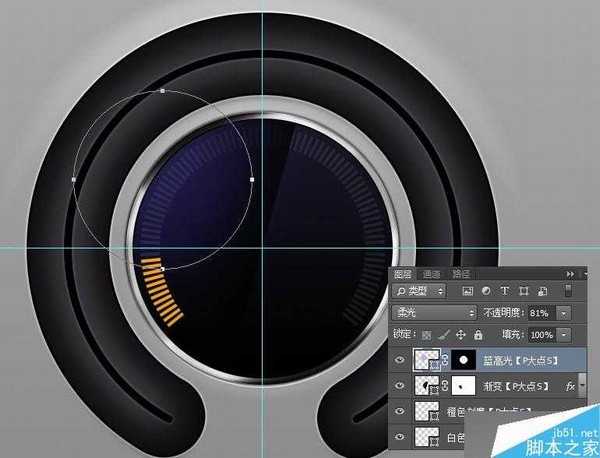Select the 蓝高光 layer mask thumbnail
The height and width of the screenshot is (458, 600).
click(x=461, y=358)
